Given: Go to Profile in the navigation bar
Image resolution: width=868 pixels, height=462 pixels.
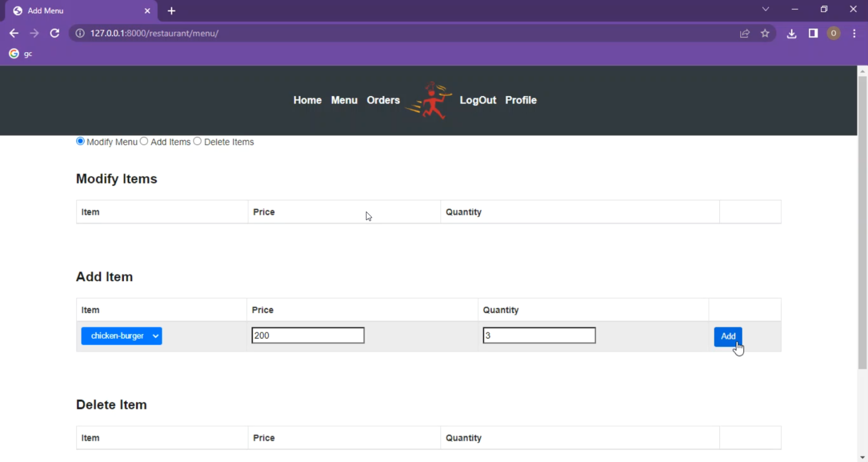Looking at the screenshot, I should tap(521, 100).
